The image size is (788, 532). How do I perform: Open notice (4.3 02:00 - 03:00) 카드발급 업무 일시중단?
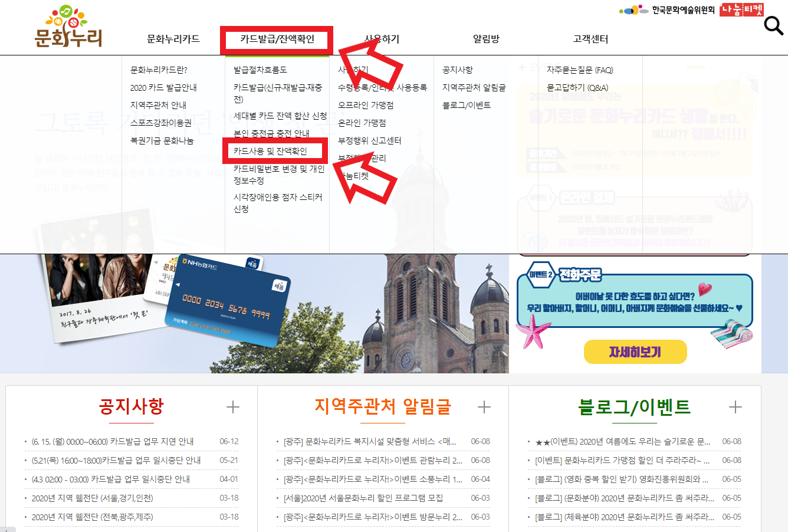111,479
